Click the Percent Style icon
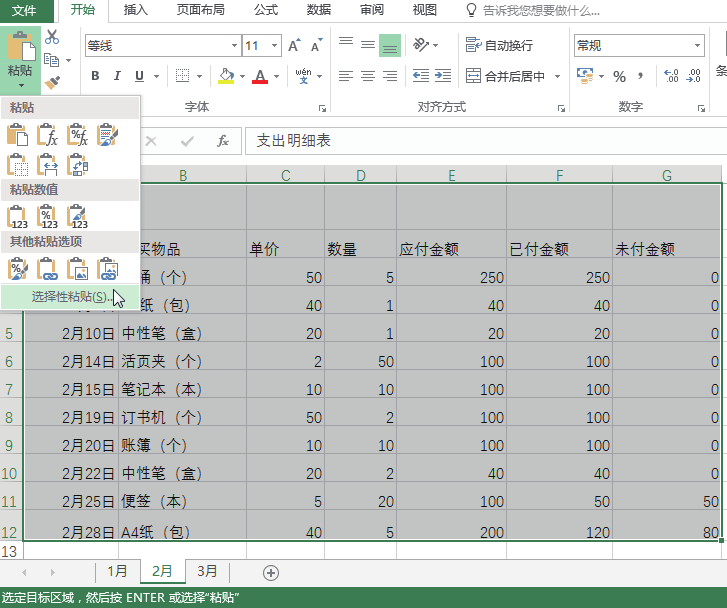This screenshot has height=608, width=727. tap(619, 76)
